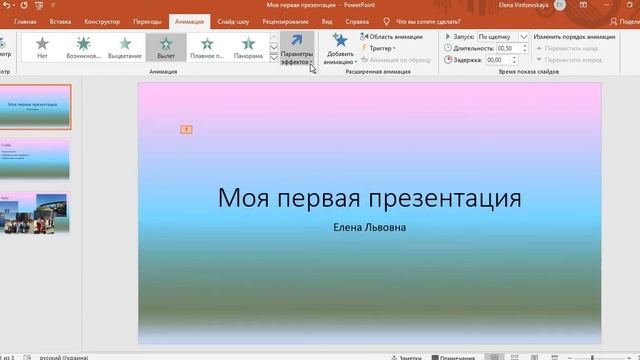Image resolution: width=640 pixels, height=360 pixels.
Task: Click the grayed 'Анимация по образцу' painter
Action: 396,60
